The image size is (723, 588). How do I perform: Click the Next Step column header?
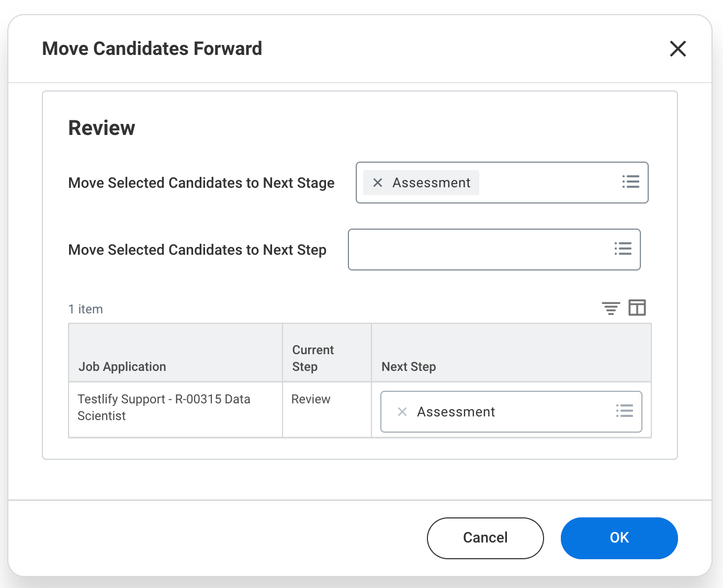409,367
